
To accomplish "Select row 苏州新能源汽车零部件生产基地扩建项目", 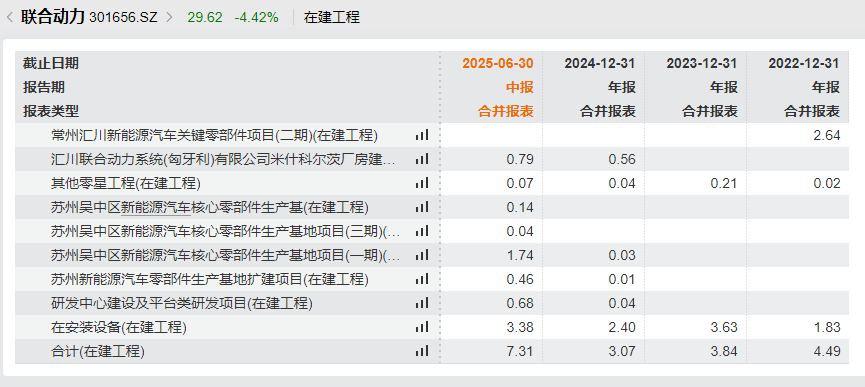I will pos(431,279).
